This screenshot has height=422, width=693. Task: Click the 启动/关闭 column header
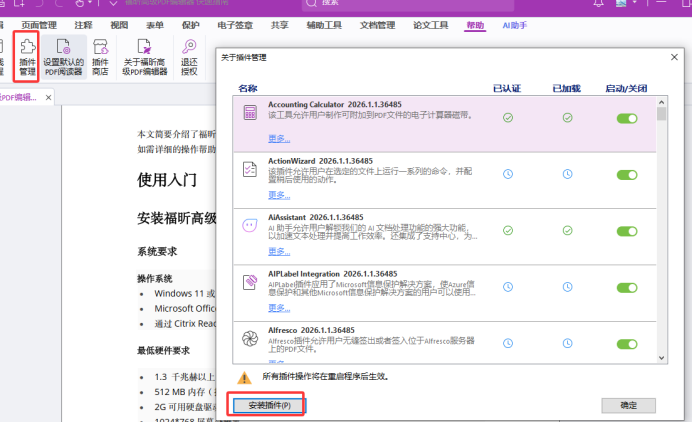626,88
